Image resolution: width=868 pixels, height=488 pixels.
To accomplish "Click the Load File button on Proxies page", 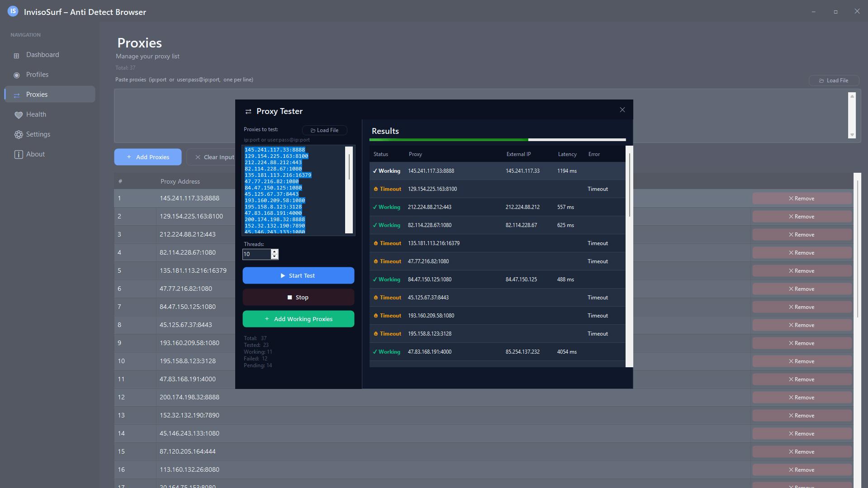I will 833,81.
